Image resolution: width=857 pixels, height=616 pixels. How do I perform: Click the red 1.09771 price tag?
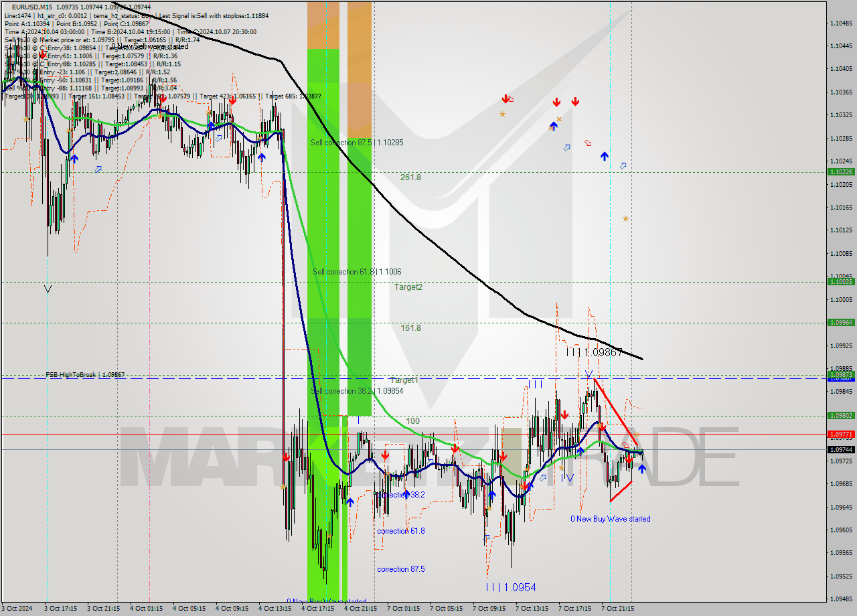(x=842, y=434)
